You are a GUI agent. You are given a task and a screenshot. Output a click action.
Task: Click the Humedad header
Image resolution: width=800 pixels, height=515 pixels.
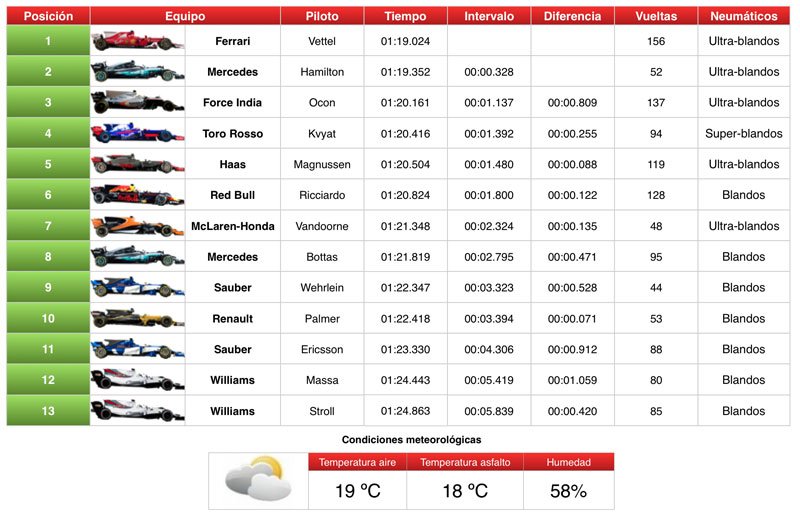coord(569,462)
